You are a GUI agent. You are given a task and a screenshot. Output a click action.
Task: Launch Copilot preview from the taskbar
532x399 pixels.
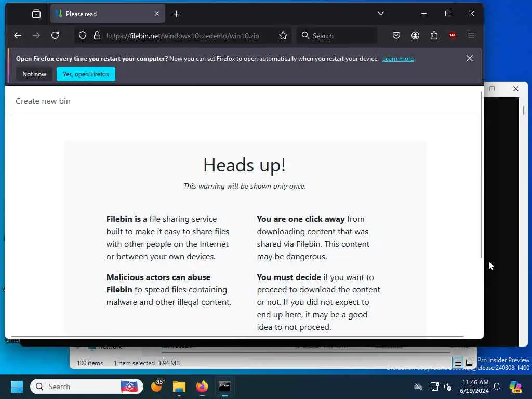point(516,387)
